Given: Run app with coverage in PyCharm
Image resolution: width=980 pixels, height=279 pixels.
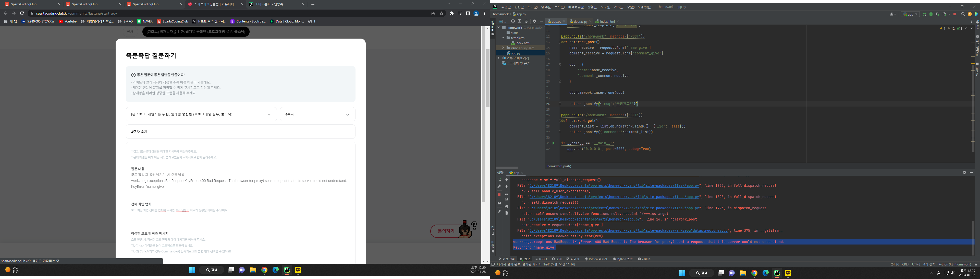Looking at the screenshot, I should point(937,14).
